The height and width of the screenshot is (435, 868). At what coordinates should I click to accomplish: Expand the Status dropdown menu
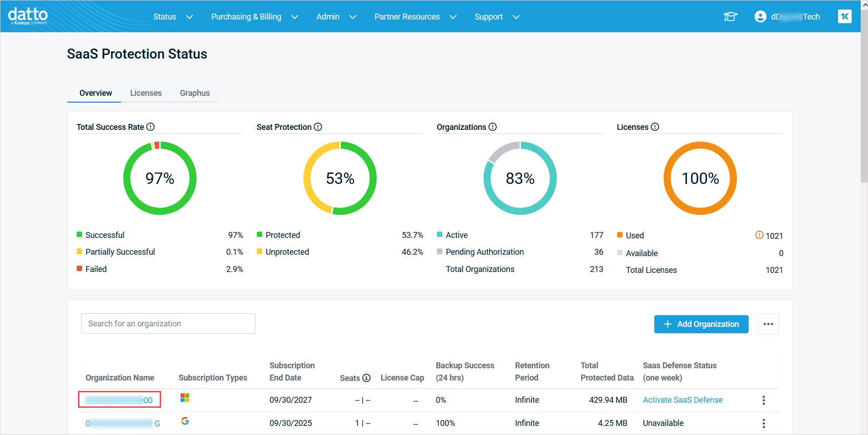click(x=173, y=17)
